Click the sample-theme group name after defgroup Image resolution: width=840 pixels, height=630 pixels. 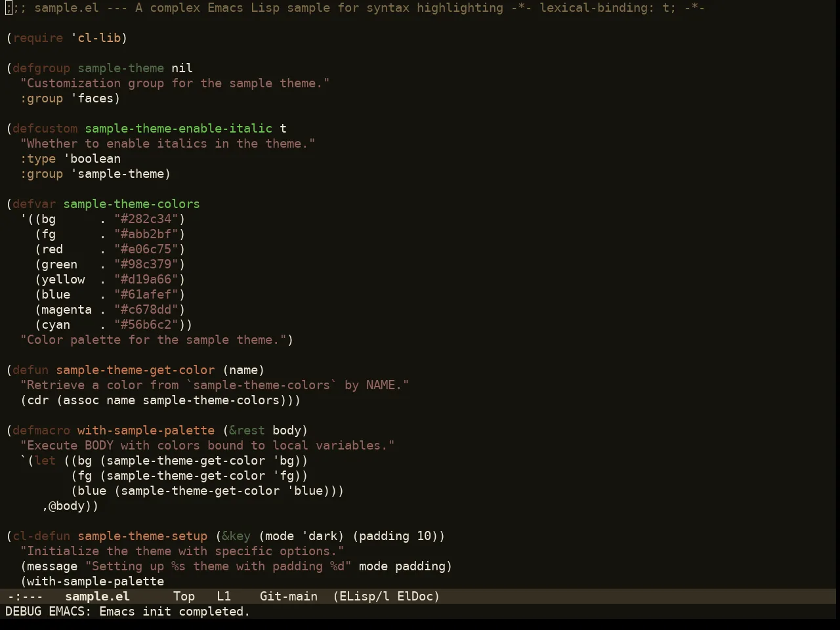coord(121,68)
